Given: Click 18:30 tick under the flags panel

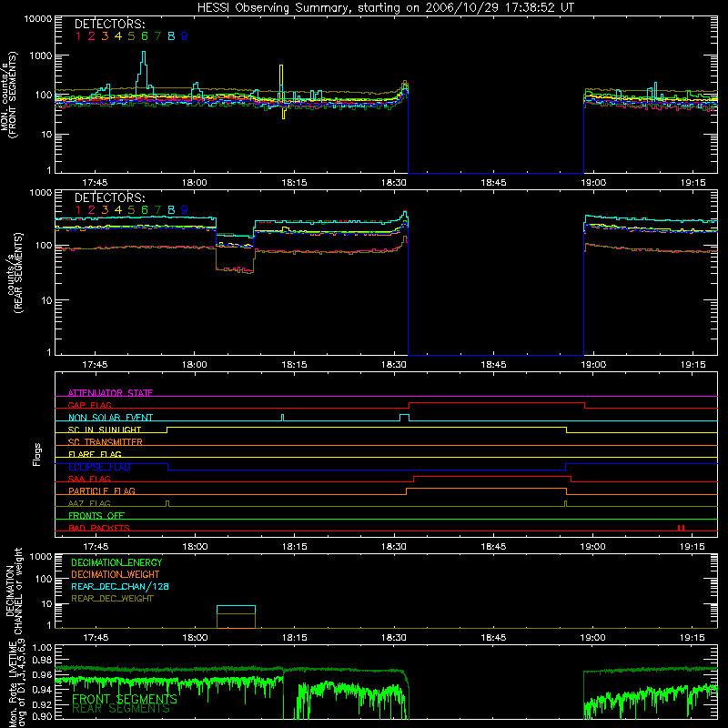Looking at the screenshot, I should [394, 547].
